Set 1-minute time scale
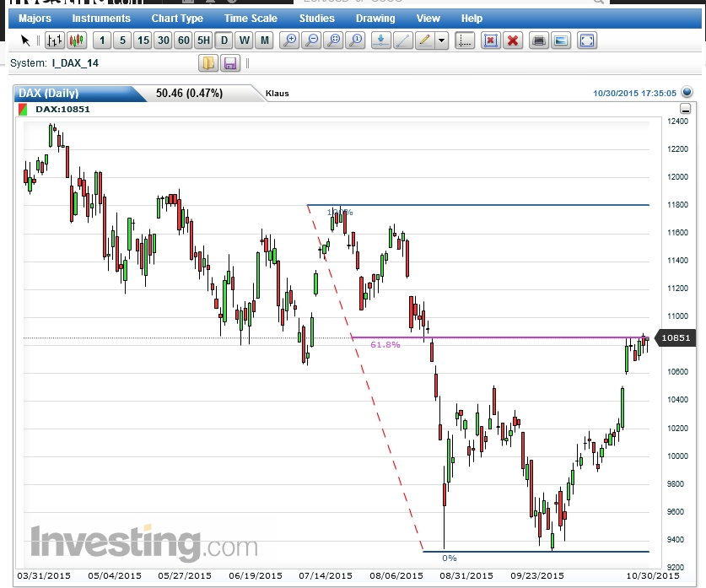This screenshot has height=588, width=706. pos(102,40)
